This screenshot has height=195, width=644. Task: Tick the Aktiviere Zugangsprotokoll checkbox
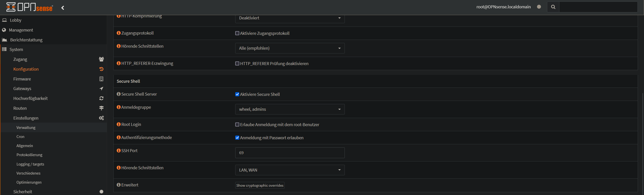237,33
